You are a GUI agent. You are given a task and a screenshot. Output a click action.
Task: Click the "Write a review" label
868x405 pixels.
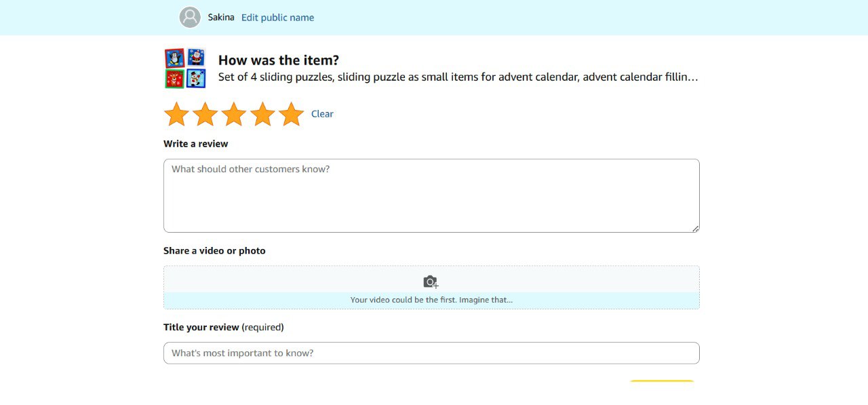195,144
